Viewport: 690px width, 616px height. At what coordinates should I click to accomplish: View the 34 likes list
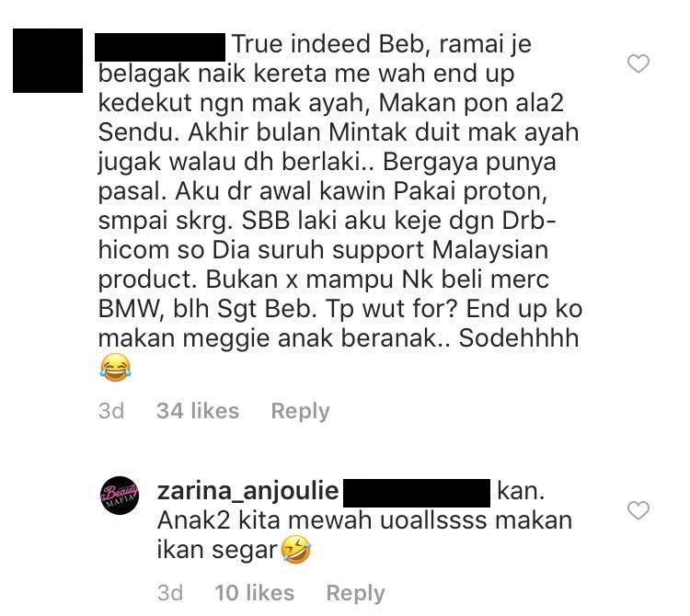click(x=198, y=411)
